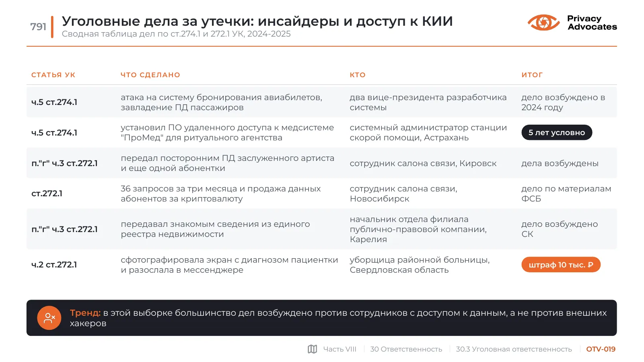This screenshot has height=362, width=644.
Task: Select subtitle 'Сводная таблица дел по ст.274.1'
Action: [x=176, y=34]
